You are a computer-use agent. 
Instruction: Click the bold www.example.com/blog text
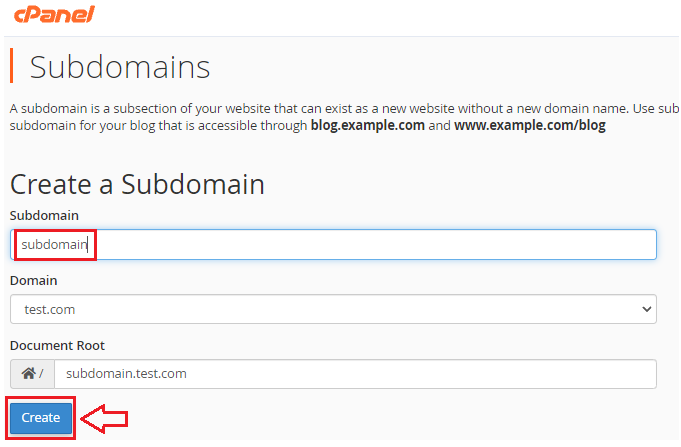pos(529,126)
